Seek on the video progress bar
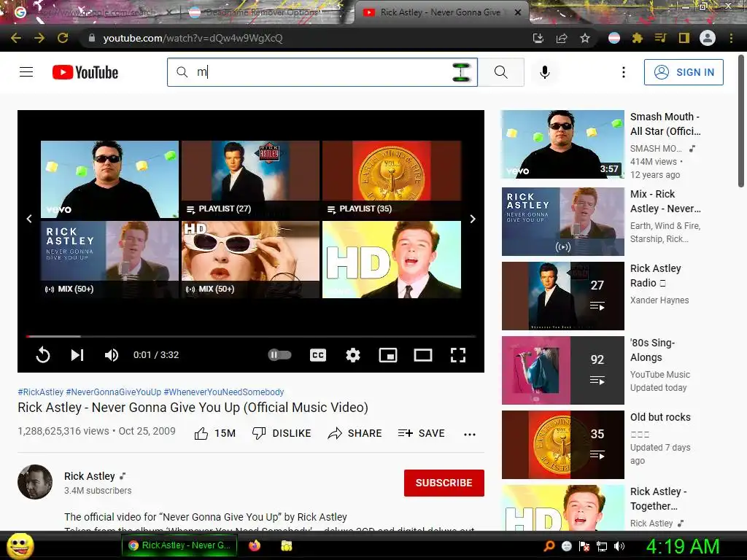 pos(251,336)
